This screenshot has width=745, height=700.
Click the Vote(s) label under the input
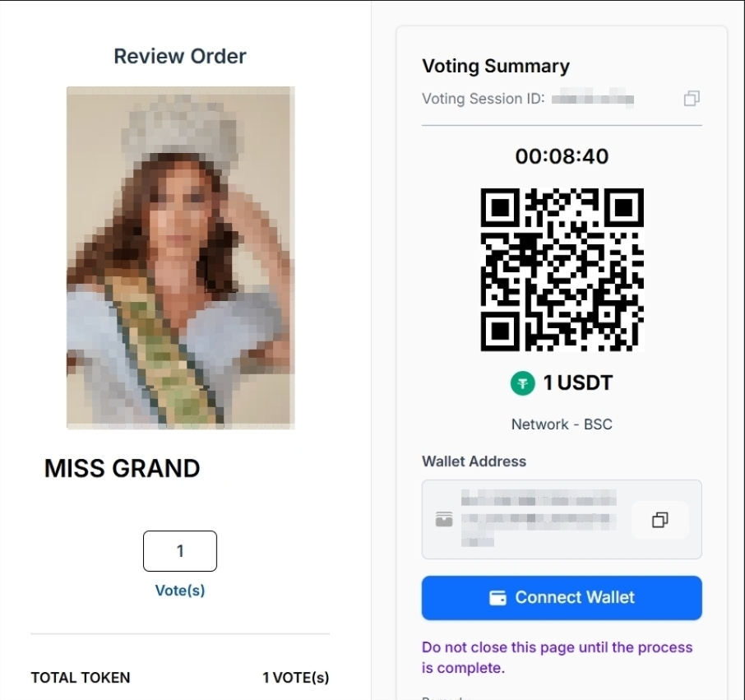click(x=180, y=591)
